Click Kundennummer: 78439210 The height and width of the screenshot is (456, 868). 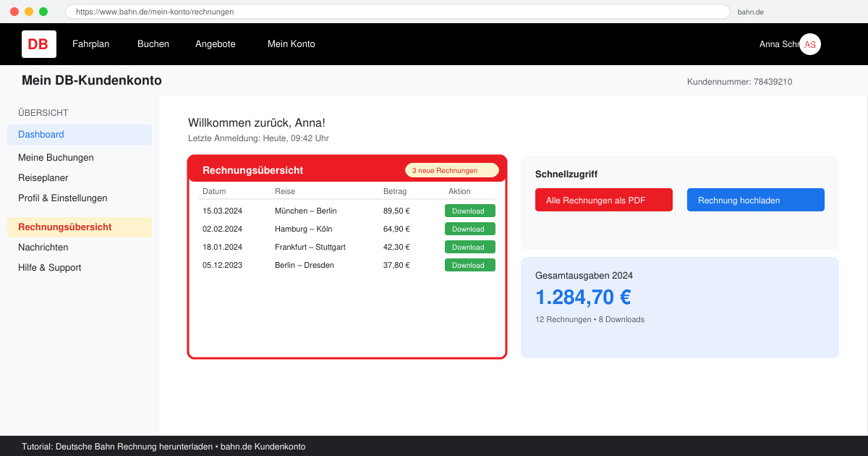739,82
